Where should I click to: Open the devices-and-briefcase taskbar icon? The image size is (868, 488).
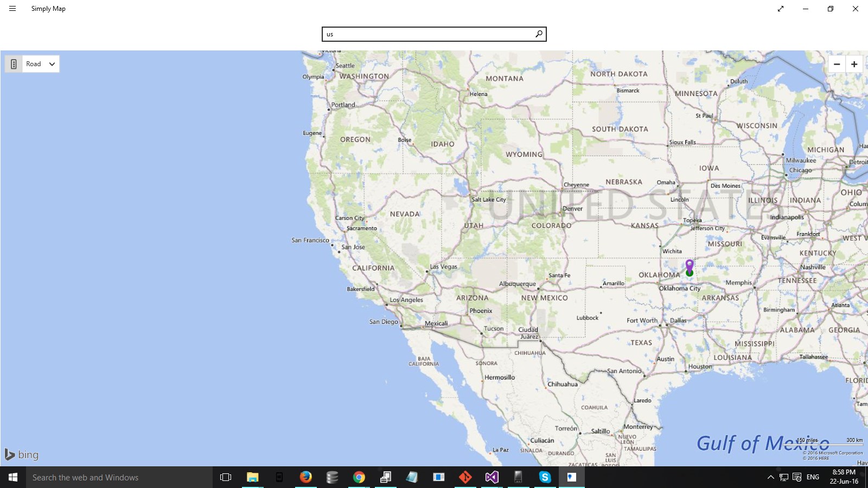[386, 477]
